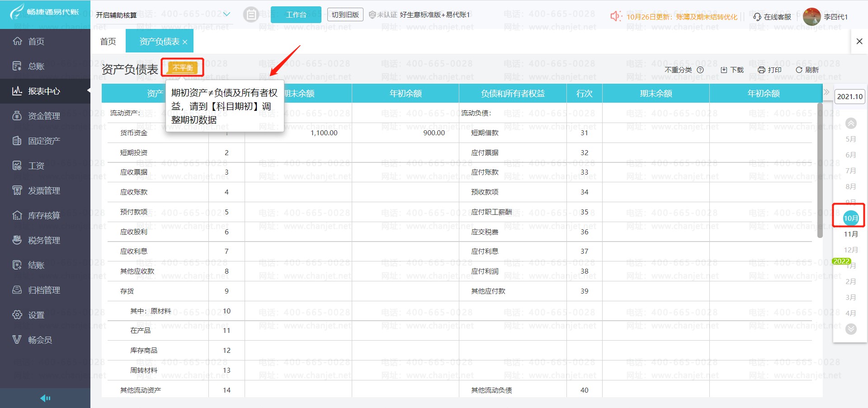Image resolution: width=868 pixels, height=408 pixels.
Task: Collapse the left sidebar menu
Action: [45, 398]
